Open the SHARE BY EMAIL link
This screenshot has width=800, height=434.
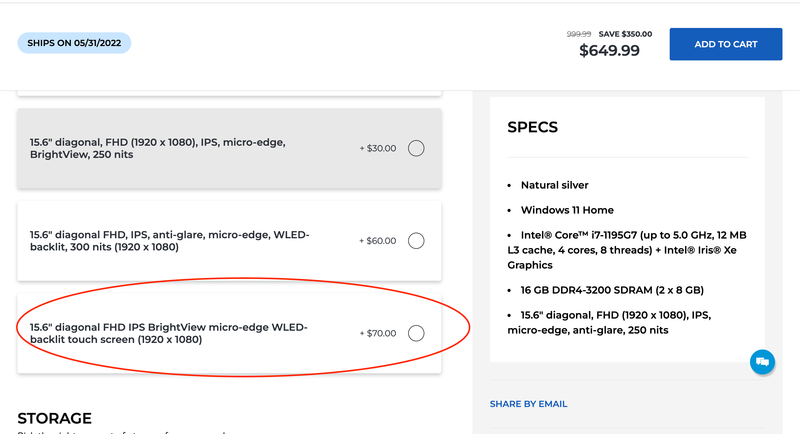tap(528, 404)
